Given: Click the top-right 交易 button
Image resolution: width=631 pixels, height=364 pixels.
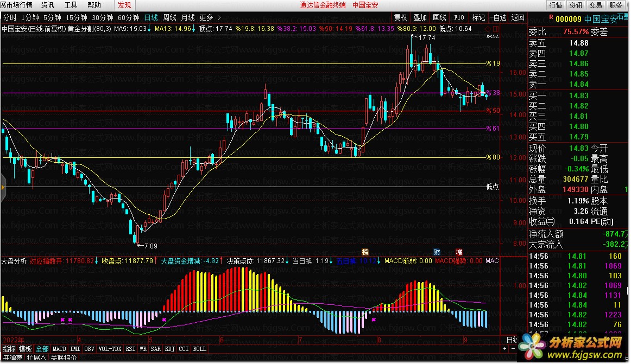Looking at the screenshot, I should pos(596,5).
